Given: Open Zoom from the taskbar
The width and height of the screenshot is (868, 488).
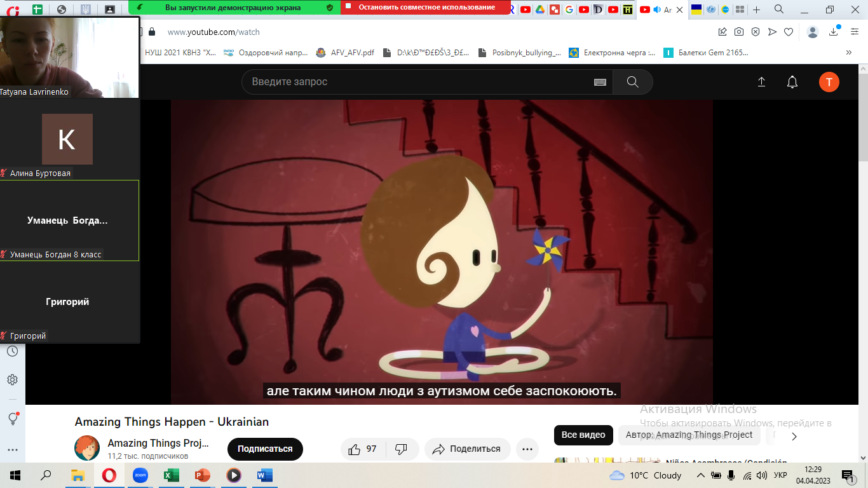Looking at the screenshot, I should click(x=140, y=475).
